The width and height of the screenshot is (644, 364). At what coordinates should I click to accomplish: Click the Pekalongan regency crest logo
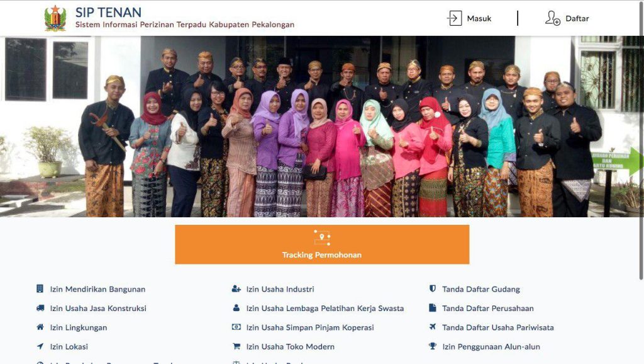point(55,18)
